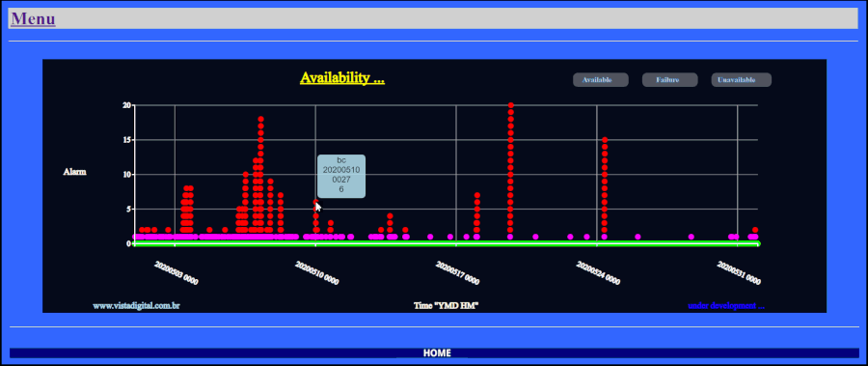
Task: Click the red data point under the cursor
Action: [316, 203]
